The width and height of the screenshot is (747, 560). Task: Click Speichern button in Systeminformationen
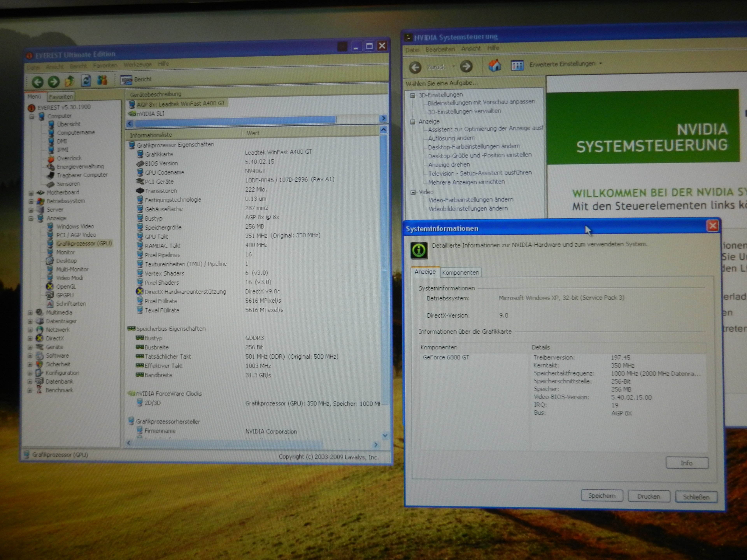602,495
